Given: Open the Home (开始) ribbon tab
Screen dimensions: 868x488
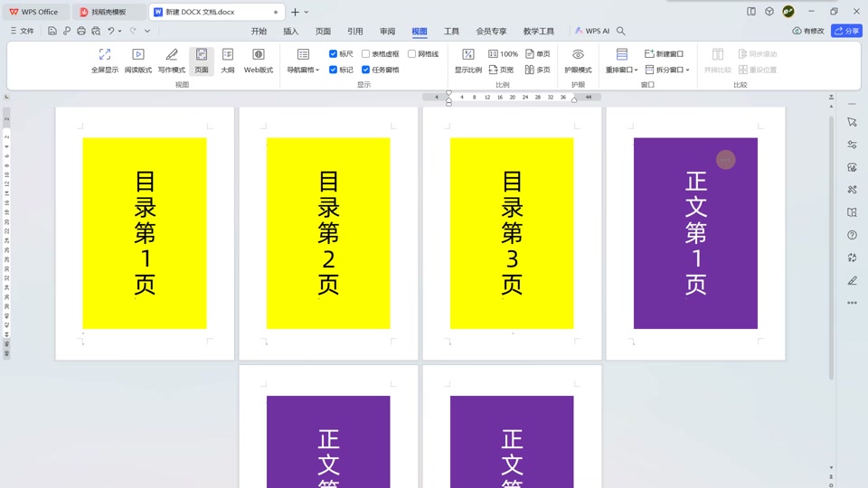Looking at the screenshot, I should tap(259, 31).
